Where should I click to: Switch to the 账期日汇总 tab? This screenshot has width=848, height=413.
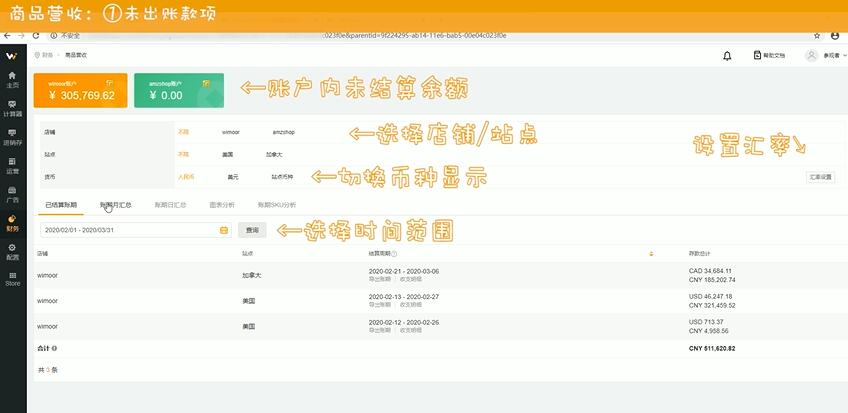[170, 205]
